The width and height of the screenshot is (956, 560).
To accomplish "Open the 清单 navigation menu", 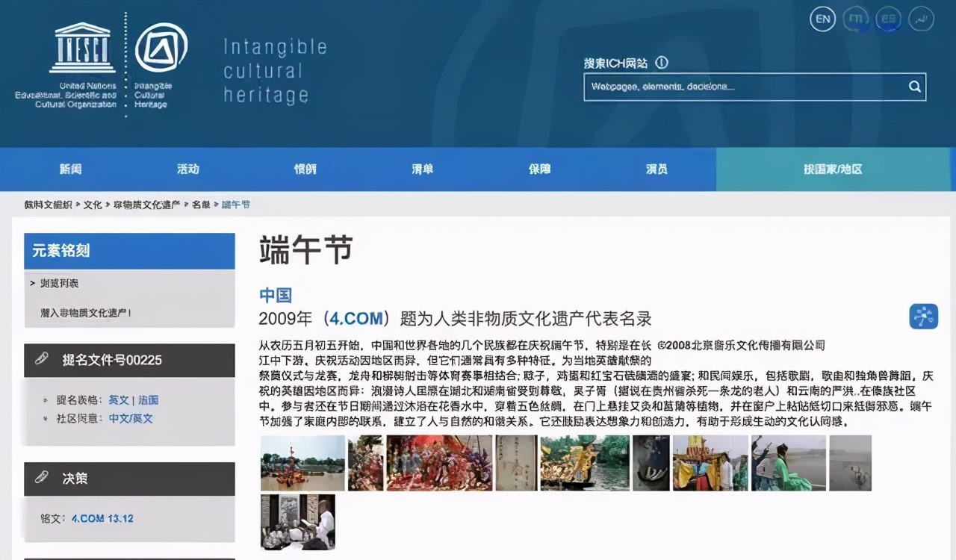I will (422, 169).
